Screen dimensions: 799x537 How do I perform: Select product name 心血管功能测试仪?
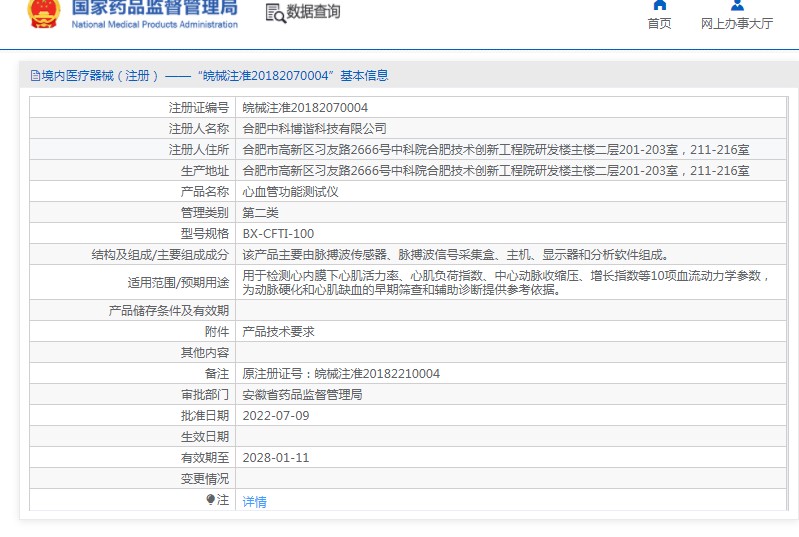click(x=290, y=192)
